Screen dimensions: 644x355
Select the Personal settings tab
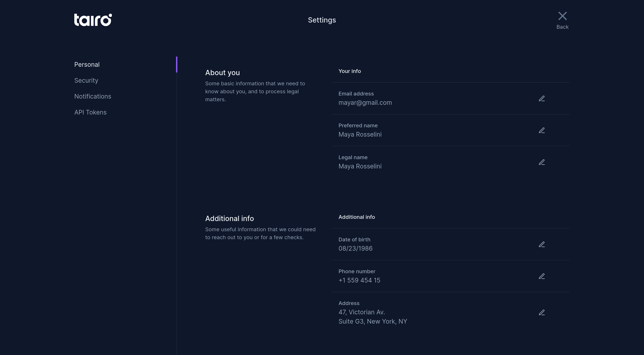tap(87, 65)
